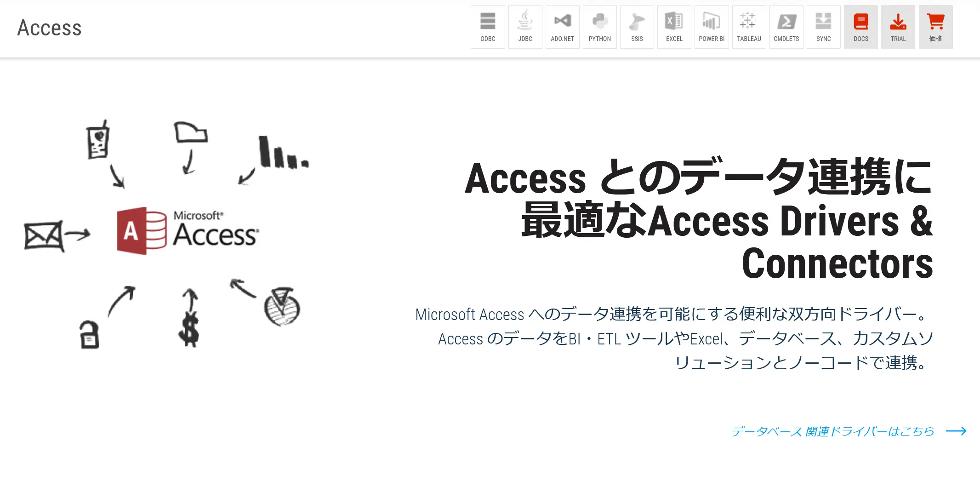Select the Sync icon

(823, 27)
